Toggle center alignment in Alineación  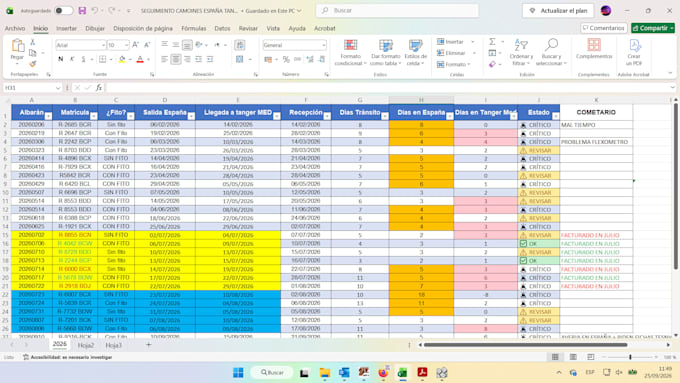click(x=176, y=59)
